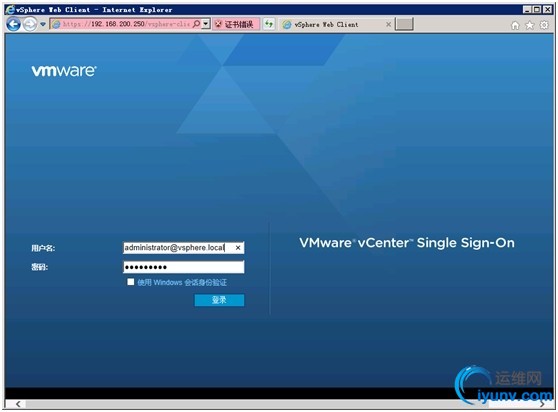Click the blue login (登录) button
The image size is (558, 412).
219,300
